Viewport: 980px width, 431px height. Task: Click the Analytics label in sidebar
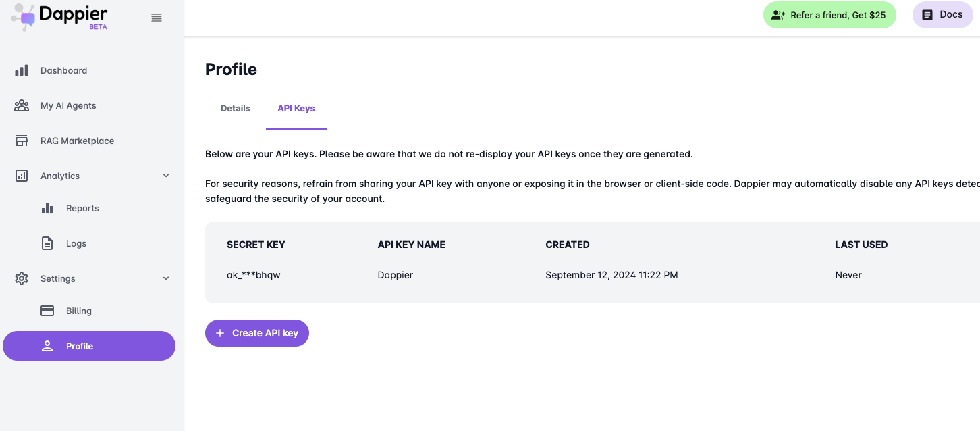click(x=60, y=176)
